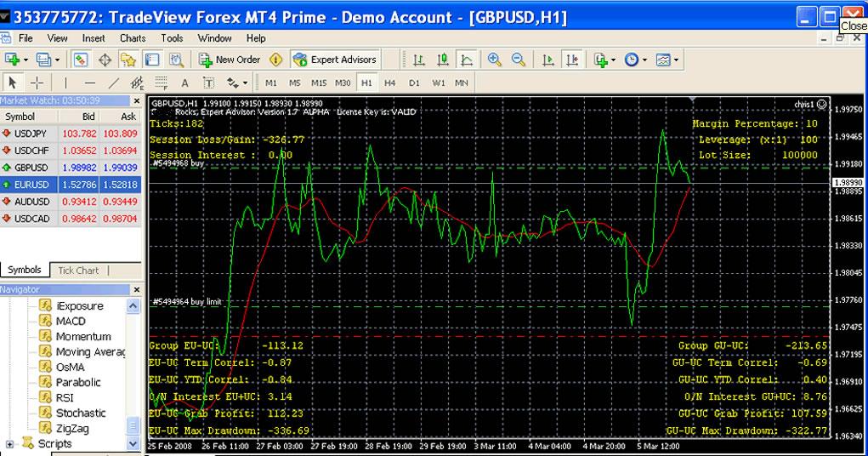Image resolution: width=868 pixels, height=456 pixels.
Task: Select EURUSD row in Market Watch
Action: [x=71, y=185]
